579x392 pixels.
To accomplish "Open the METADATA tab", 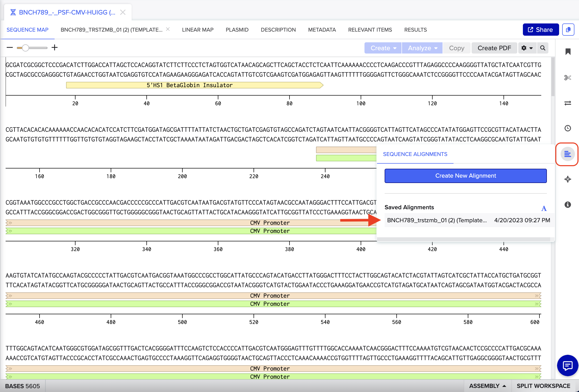I will (x=322, y=30).
